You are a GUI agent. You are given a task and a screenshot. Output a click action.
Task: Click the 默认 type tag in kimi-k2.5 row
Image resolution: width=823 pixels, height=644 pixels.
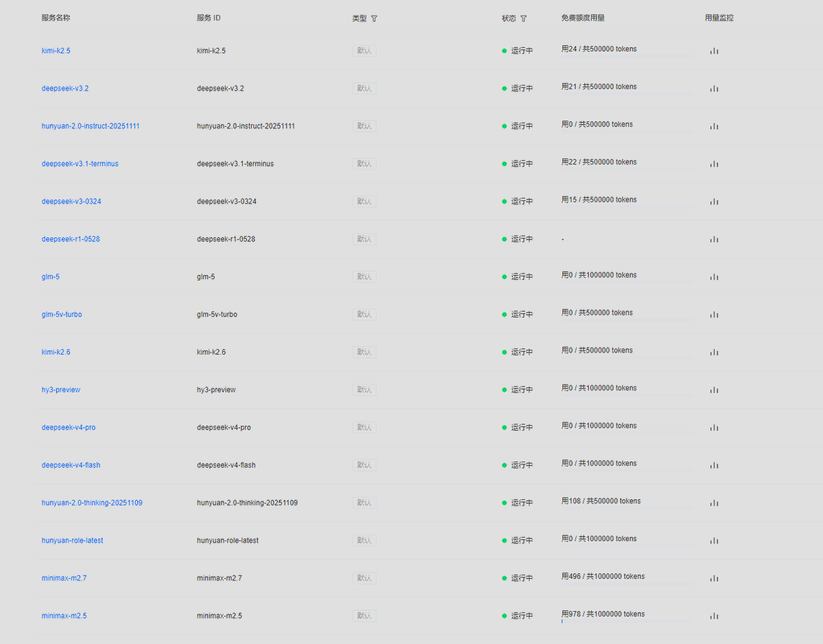point(364,51)
